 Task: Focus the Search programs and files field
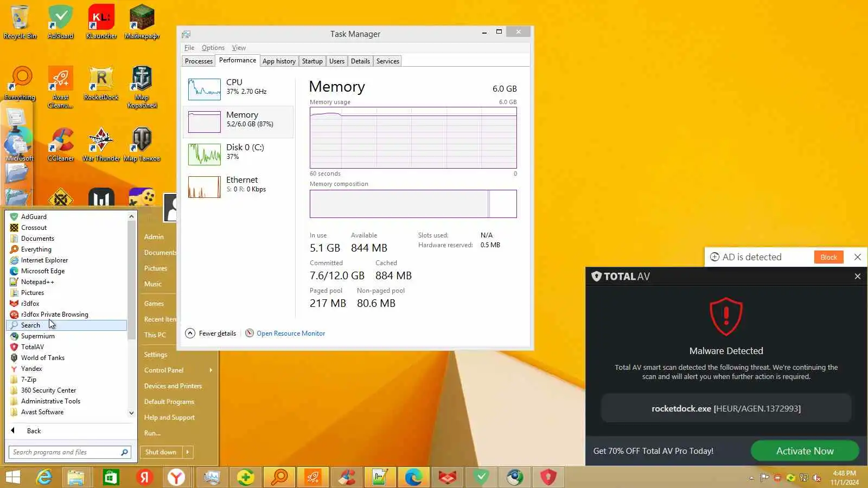click(69, 452)
